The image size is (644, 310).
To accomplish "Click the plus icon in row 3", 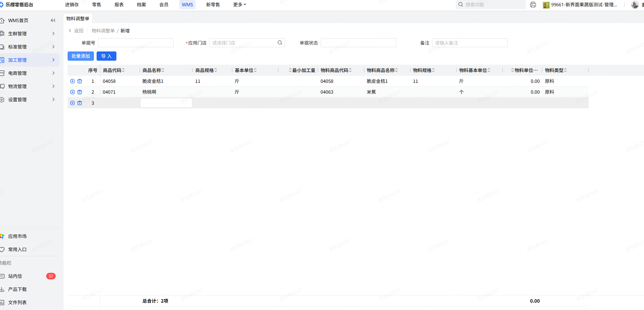I will click(72, 103).
